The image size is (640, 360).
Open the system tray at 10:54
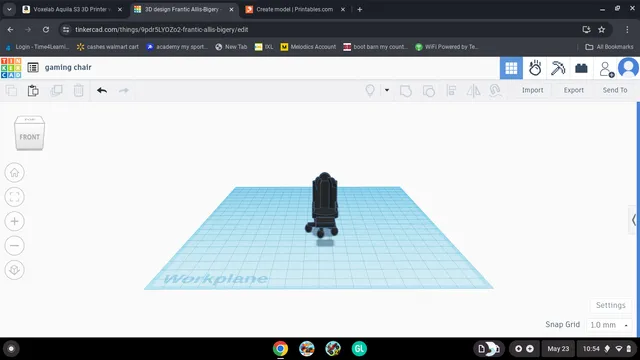click(607, 349)
